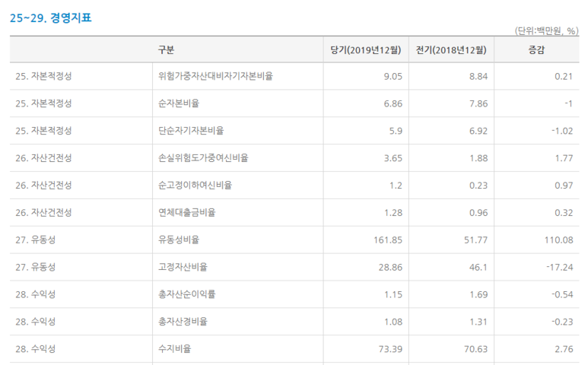The height and width of the screenshot is (365, 588).
Task: Click the 당기(2019년12월) column header
Action: click(x=366, y=50)
